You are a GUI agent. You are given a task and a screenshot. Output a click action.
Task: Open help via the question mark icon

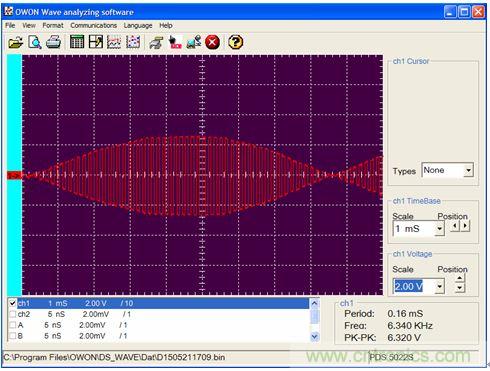coord(235,42)
